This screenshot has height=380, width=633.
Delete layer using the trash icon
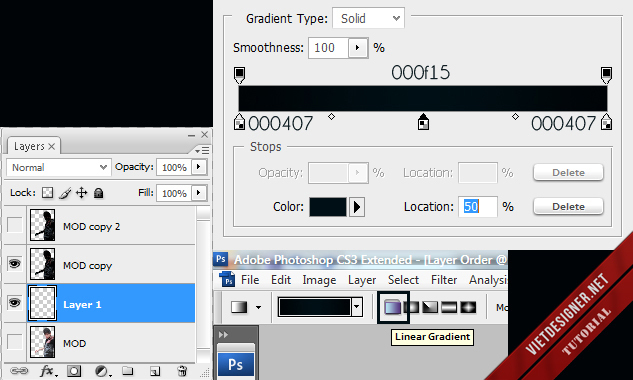click(x=182, y=371)
